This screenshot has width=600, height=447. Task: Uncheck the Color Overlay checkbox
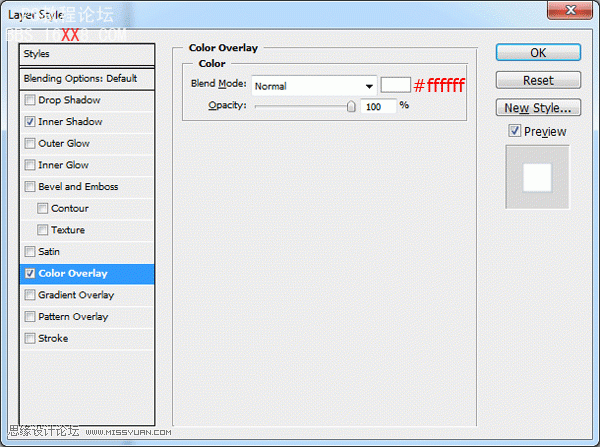[29, 273]
